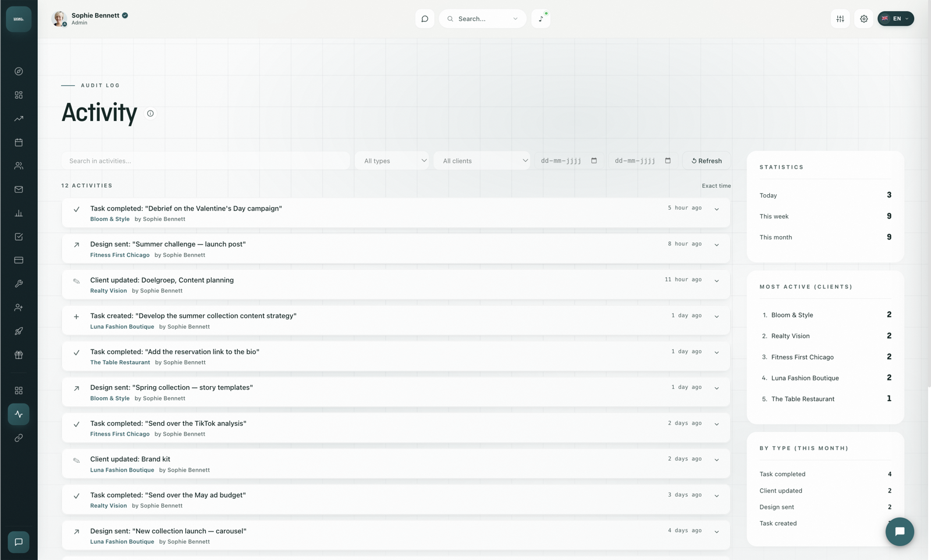Click the This week statistic row
Image resolution: width=931 pixels, height=560 pixels.
(825, 216)
